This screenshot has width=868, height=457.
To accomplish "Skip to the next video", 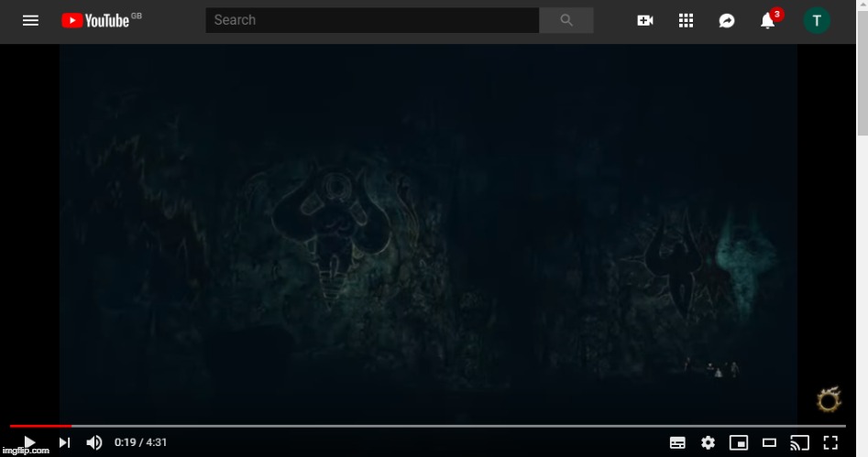I will 65,442.
